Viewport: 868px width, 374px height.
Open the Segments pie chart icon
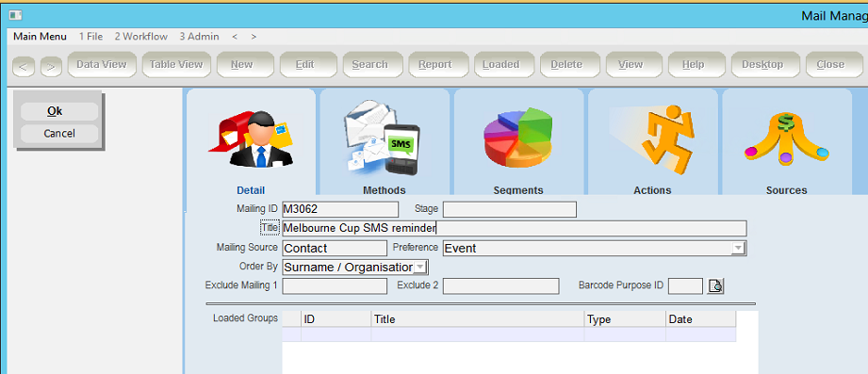518,138
